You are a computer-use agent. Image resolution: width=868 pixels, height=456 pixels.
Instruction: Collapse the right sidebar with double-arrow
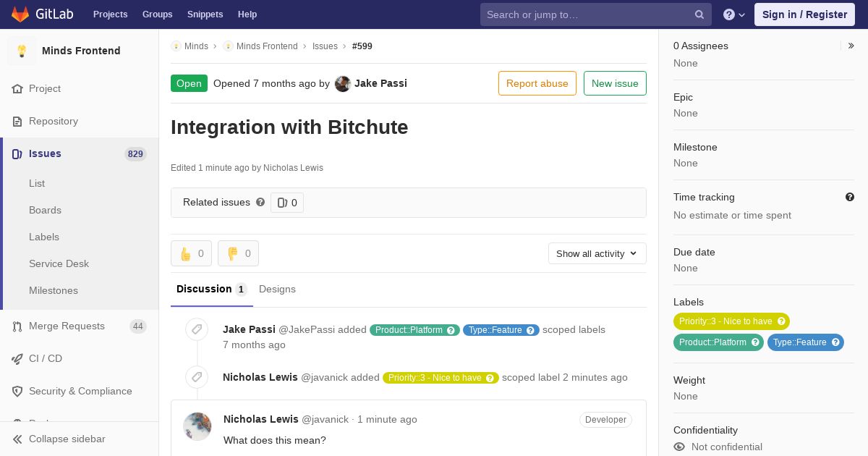pos(851,46)
